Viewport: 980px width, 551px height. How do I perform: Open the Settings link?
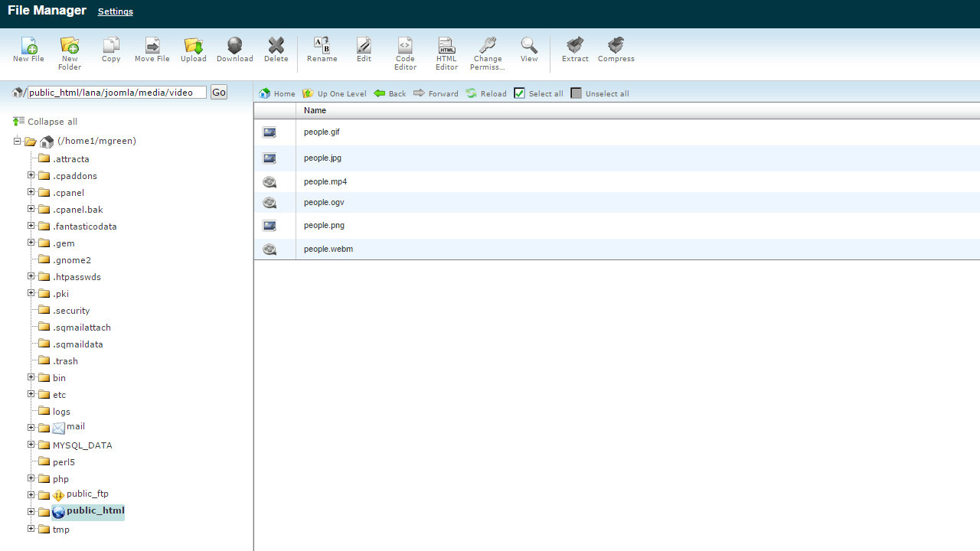pos(116,11)
